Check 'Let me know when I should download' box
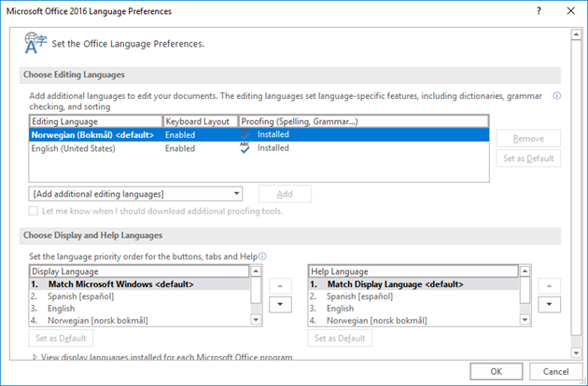The image size is (588, 386). pyautogui.click(x=34, y=211)
